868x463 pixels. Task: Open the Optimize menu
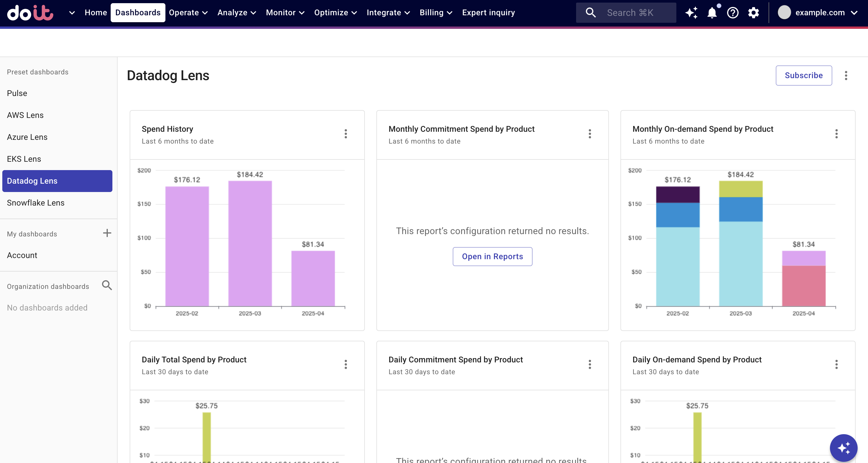click(x=335, y=13)
